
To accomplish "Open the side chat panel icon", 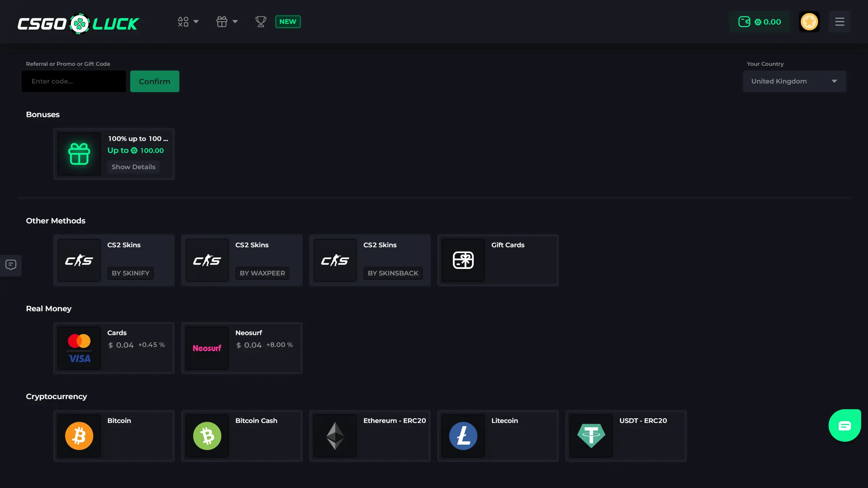I will coord(11,265).
